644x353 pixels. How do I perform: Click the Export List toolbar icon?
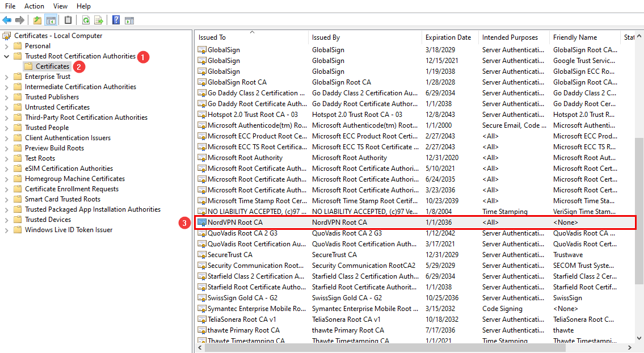[x=99, y=20]
